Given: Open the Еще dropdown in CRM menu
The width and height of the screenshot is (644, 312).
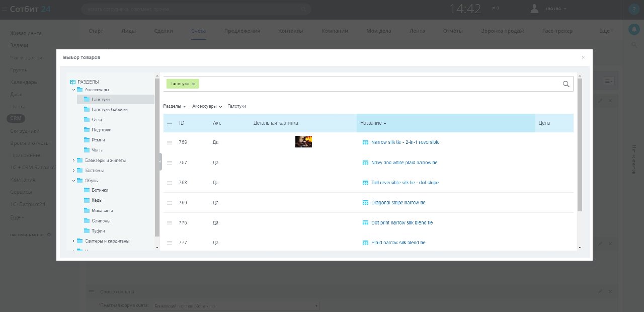Looking at the screenshot, I should [x=606, y=31].
